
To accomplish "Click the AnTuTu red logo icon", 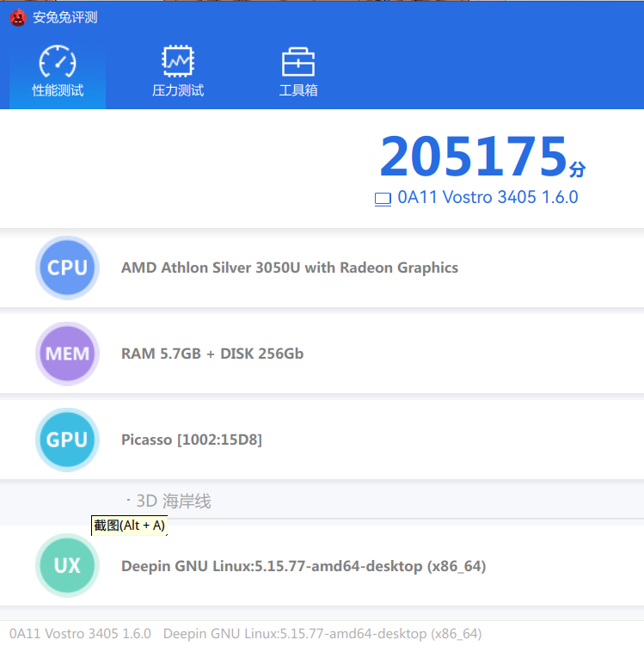I will [x=18, y=18].
